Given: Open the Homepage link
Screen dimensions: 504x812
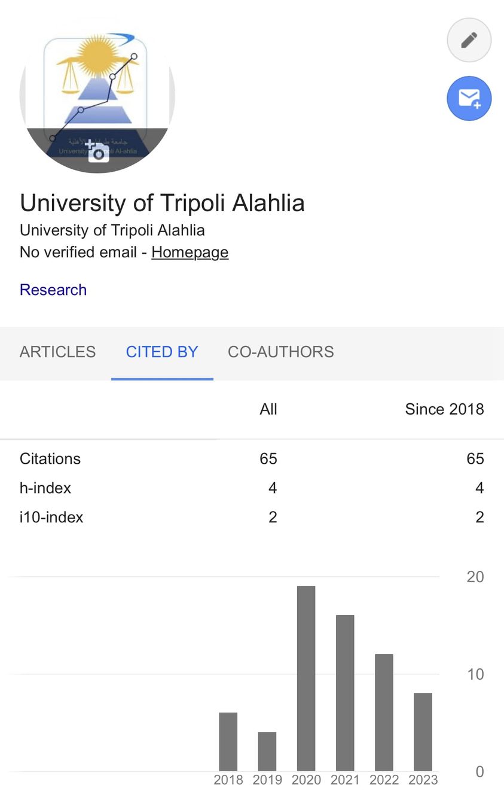Looking at the screenshot, I should point(190,252).
